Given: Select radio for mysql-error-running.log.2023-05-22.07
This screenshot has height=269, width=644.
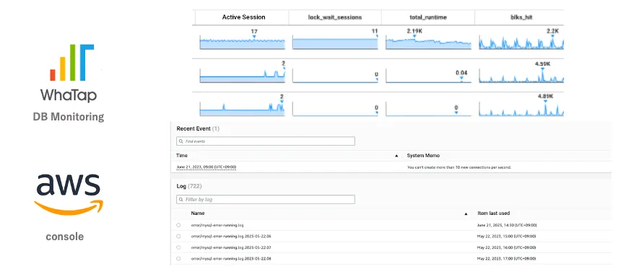Looking at the screenshot, I should (178, 247).
